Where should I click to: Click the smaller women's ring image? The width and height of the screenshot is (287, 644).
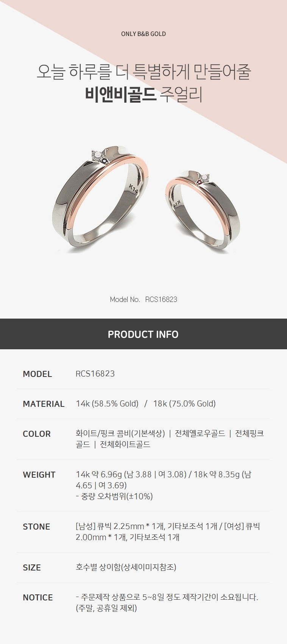(x=203, y=210)
